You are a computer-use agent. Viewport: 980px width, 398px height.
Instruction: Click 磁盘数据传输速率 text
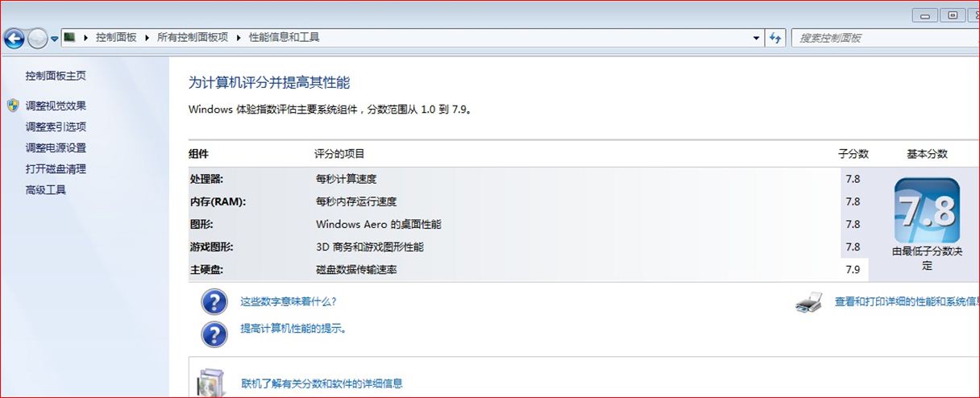tap(356, 270)
